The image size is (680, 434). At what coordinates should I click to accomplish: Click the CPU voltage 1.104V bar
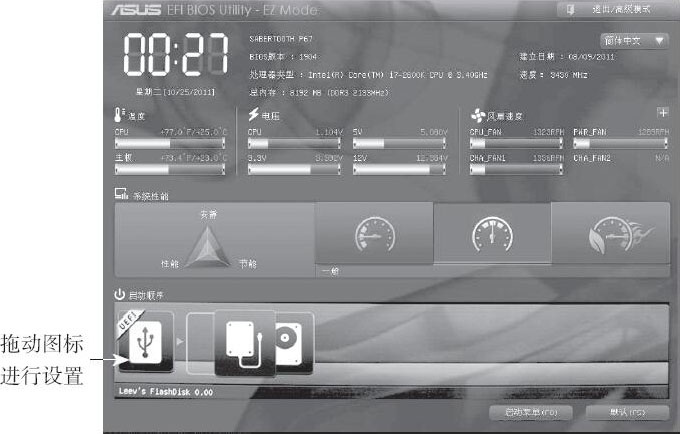click(294, 143)
